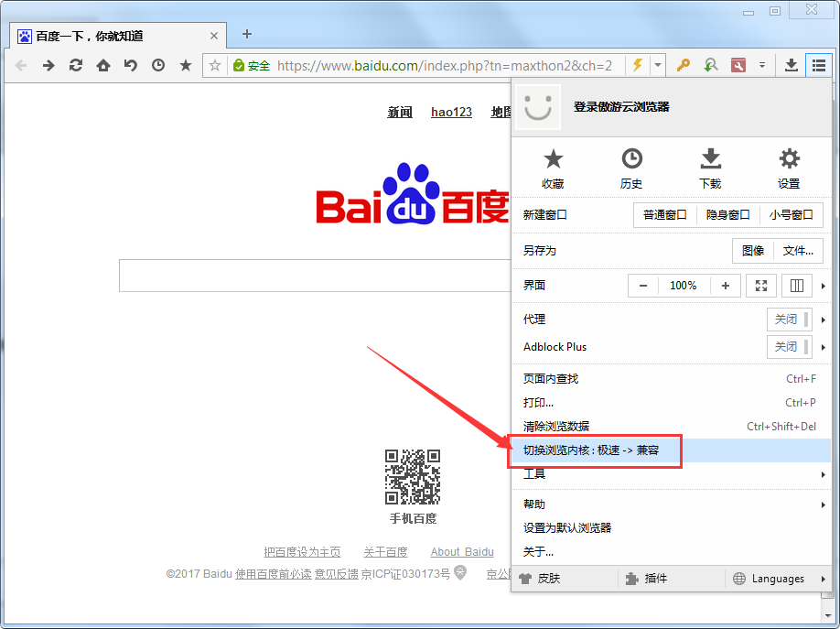Open Magic Fill password key icon
Viewport: 840px width, 629px height.
(684, 65)
